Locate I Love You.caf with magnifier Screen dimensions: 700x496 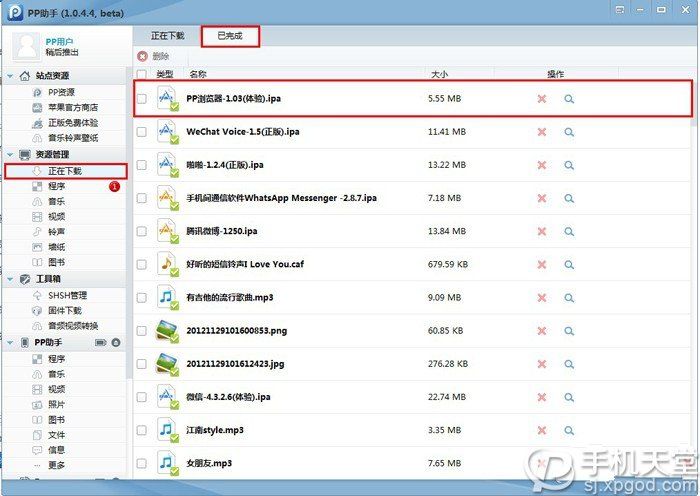point(569,264)
